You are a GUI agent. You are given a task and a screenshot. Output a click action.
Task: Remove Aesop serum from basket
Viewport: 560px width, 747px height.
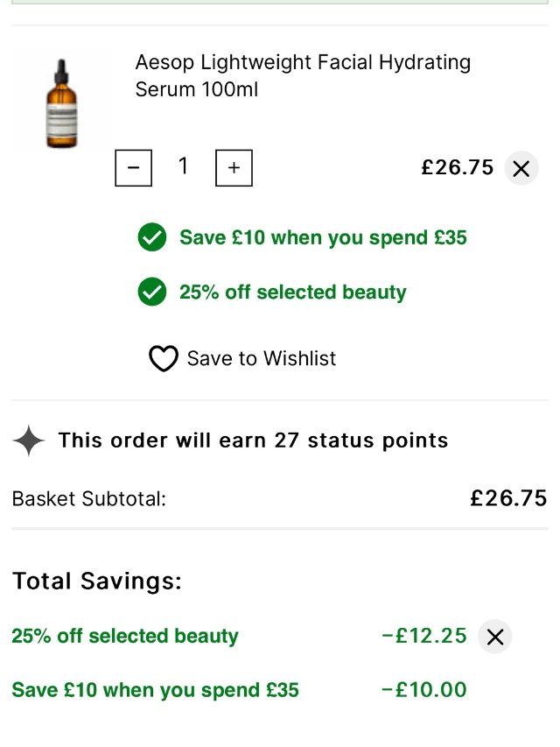point(521,168)
